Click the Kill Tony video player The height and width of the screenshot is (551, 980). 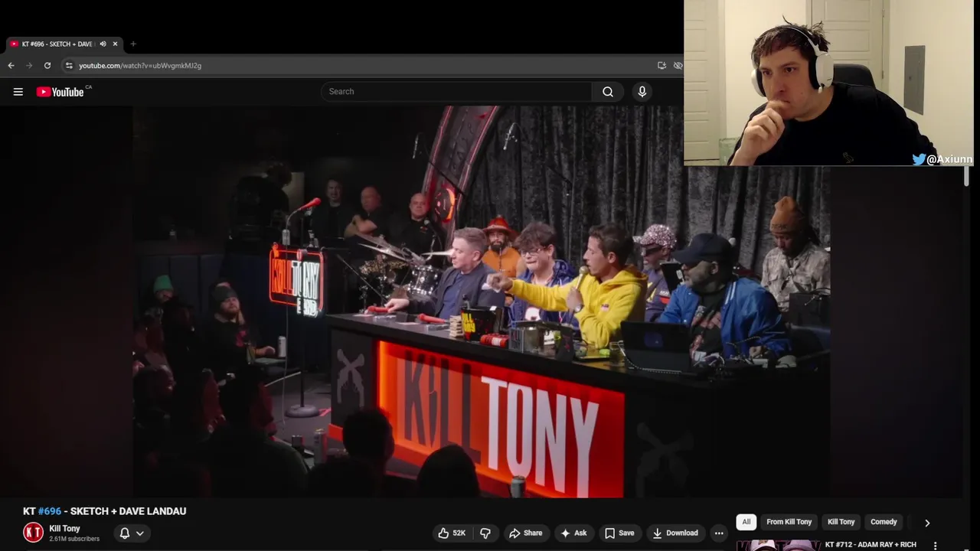(482, 302)
